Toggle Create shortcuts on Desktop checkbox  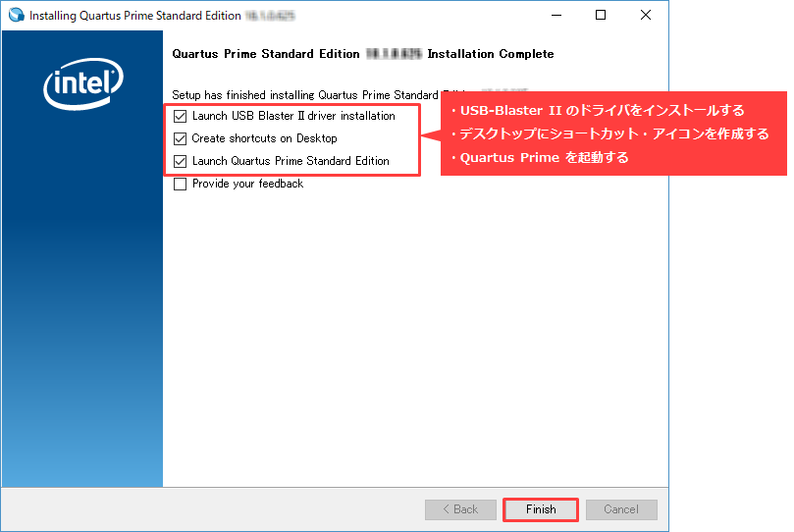pos(180,138)
